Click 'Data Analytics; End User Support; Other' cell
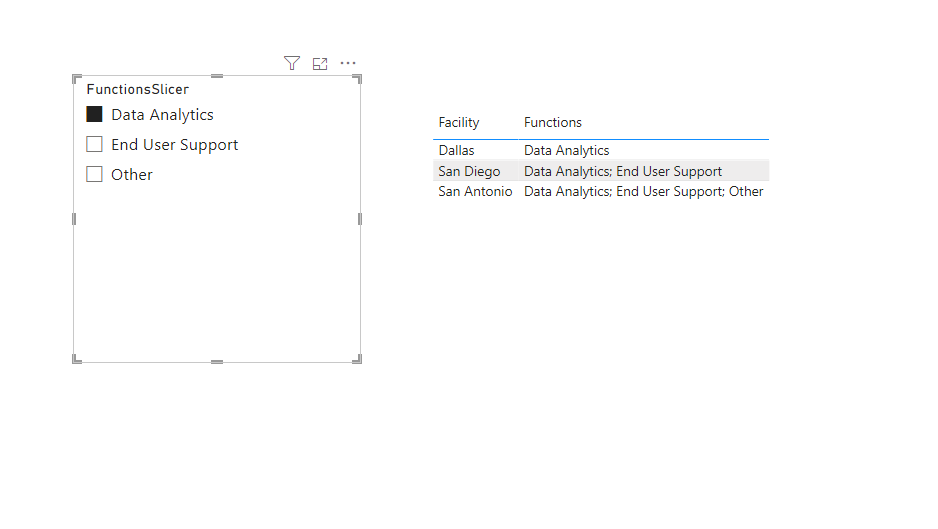The height and width of the screenshot is (529, 938). pos(644,191)
